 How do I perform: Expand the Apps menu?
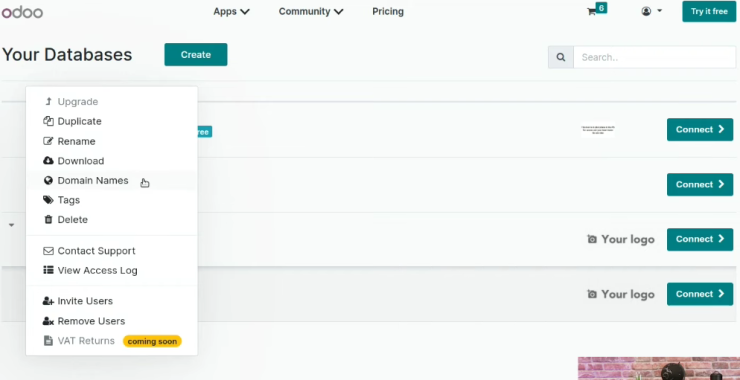click(x=231, y=11)
